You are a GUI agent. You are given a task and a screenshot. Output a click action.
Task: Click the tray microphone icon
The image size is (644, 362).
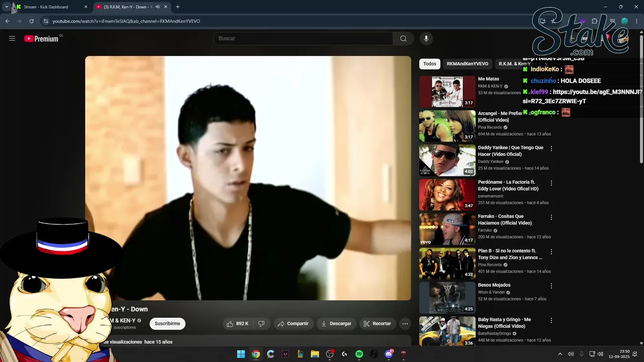pyautogui.click(x=582, y=354)
